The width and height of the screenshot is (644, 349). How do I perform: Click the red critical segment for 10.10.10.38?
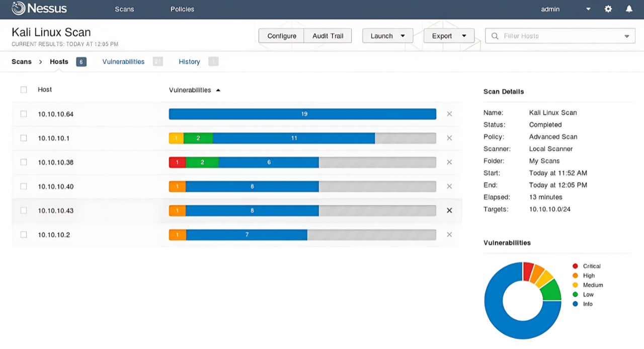tap(178, 162)
